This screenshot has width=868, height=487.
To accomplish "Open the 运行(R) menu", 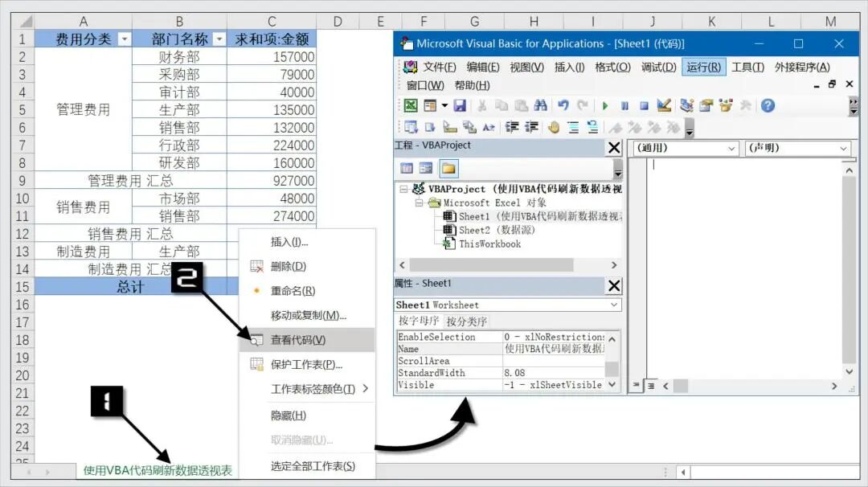I will (703, 67).
